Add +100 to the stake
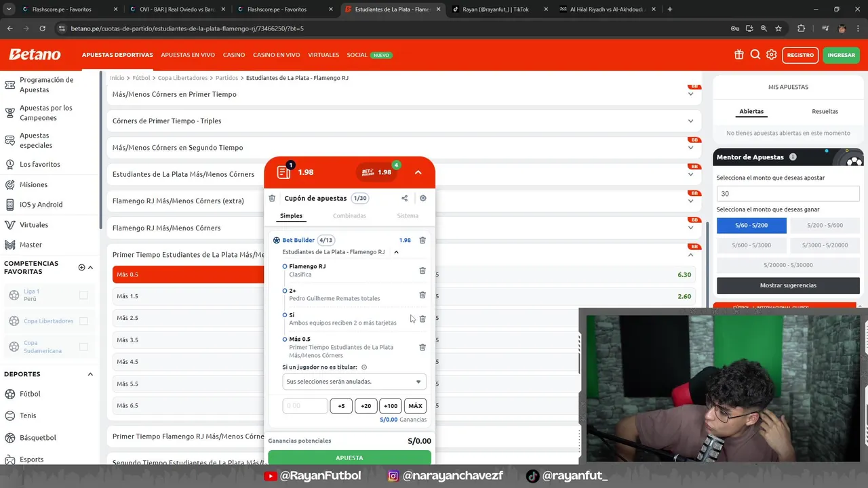 pos(390,406)
